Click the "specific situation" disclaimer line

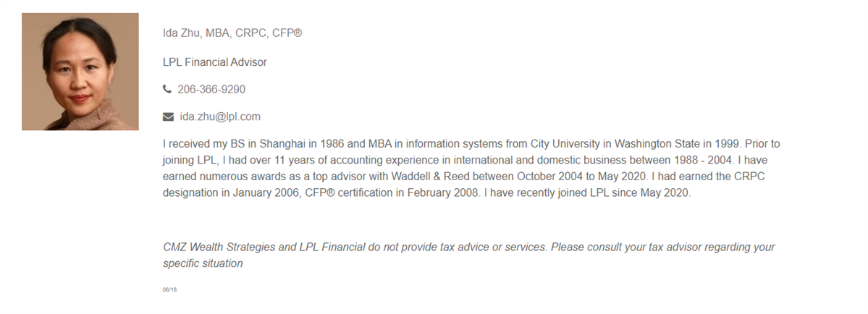tap(203, 263)
